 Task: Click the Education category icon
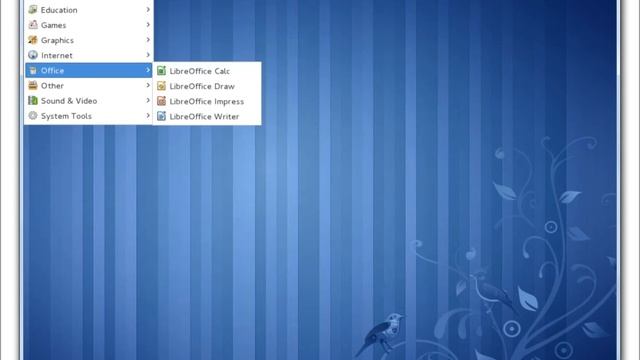coord(33,9)
